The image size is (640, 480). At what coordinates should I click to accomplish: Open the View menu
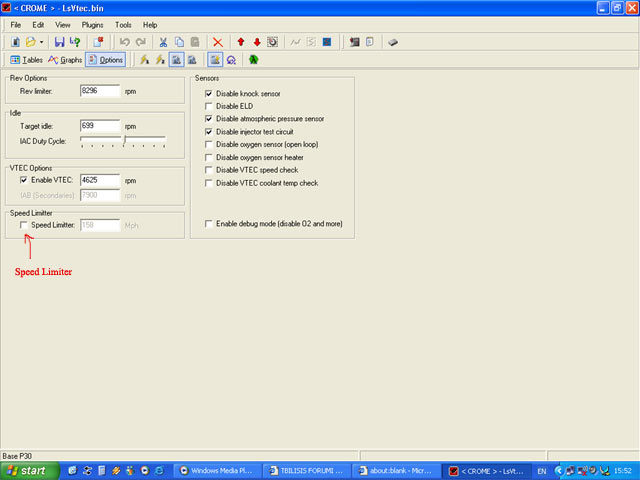tap(62, 25)
